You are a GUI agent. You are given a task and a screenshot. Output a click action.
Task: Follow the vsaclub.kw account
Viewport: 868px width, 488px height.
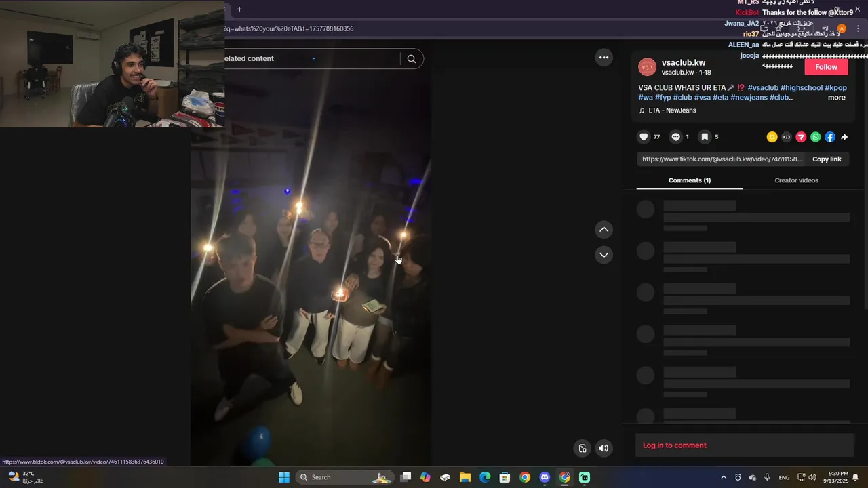[x=826, y=67]
